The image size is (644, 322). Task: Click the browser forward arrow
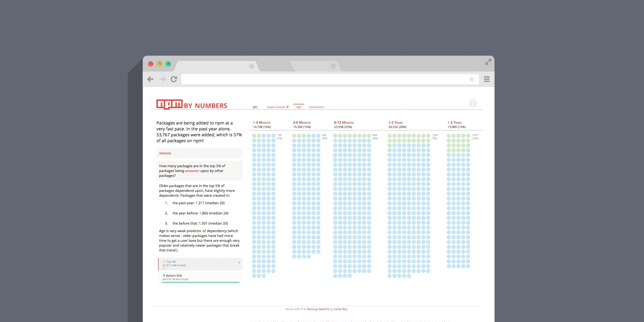click(x=162, y=79)
